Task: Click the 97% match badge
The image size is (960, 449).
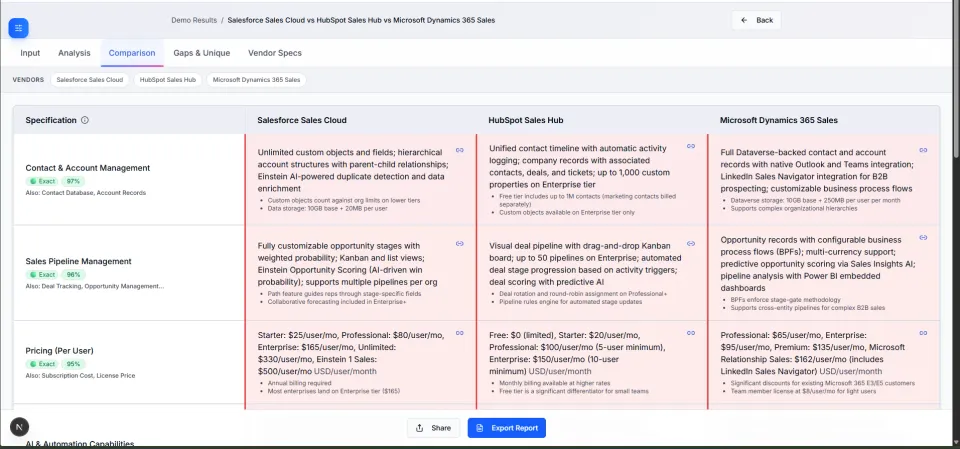Action: pyautogui.click(x=73, y=181)
